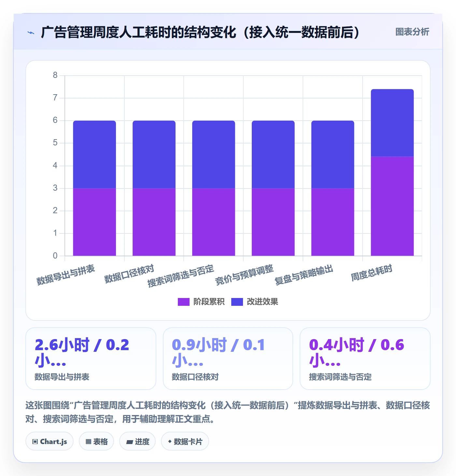This screenshot has height=476, width=456.
Task: Select the 表格 tag chip
Action: (x=96, y=441)
